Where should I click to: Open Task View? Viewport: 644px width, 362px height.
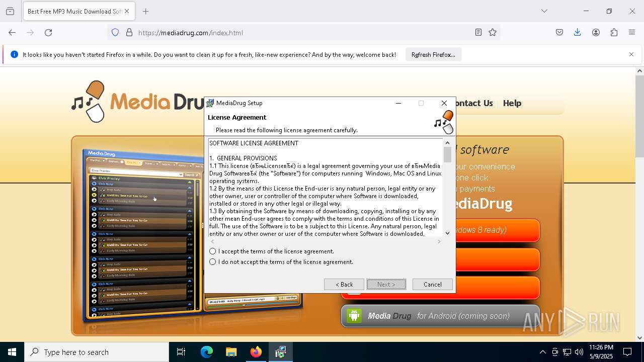[x=181, y=352]
